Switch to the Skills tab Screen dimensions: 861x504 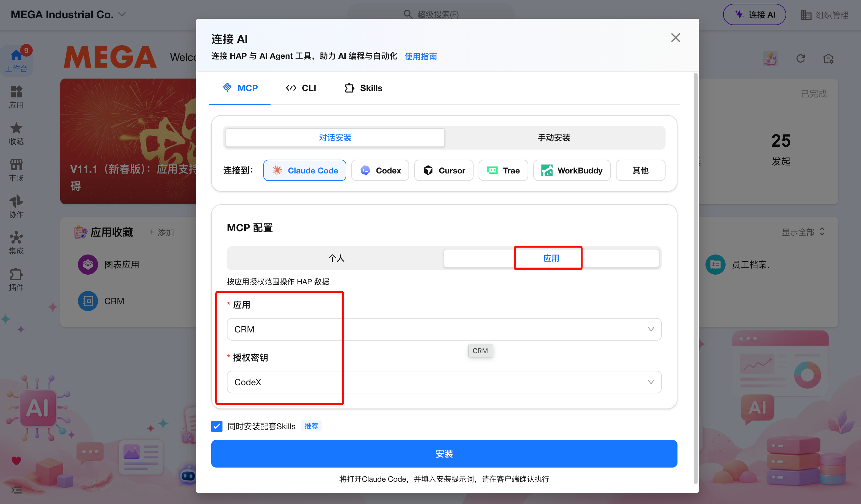[x=363, y=88]
